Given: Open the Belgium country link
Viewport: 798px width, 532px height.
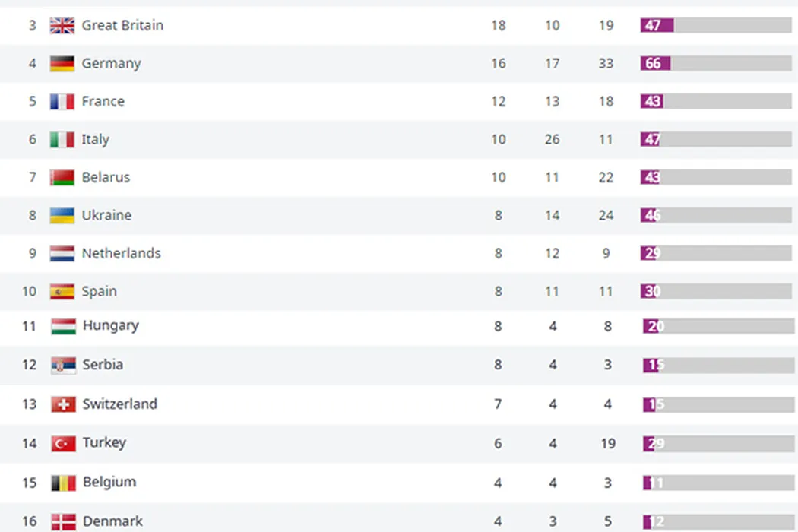Looking at the screenshot, I should point(109,482).
